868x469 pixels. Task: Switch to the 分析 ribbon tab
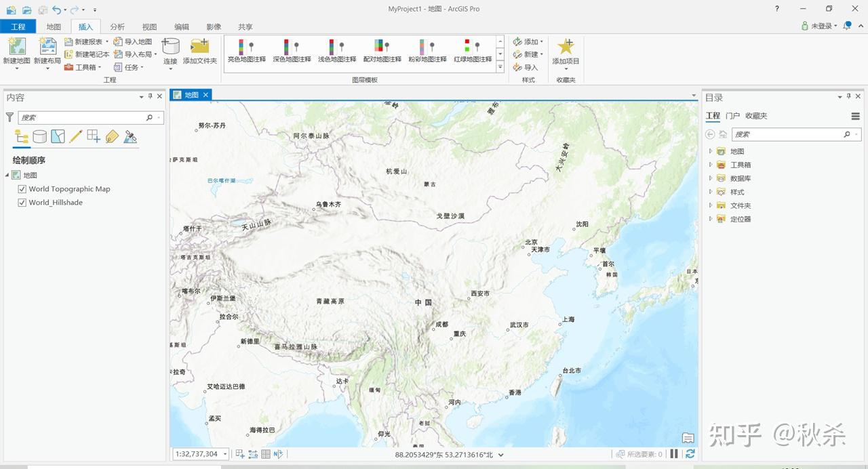(x=118, y=26)
